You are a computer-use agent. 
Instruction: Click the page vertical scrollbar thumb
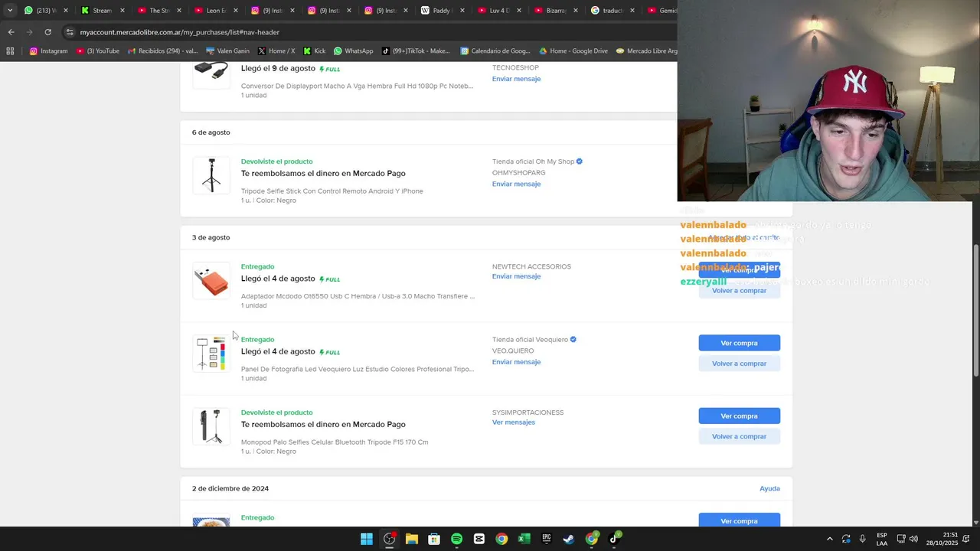tap(975, 310)
